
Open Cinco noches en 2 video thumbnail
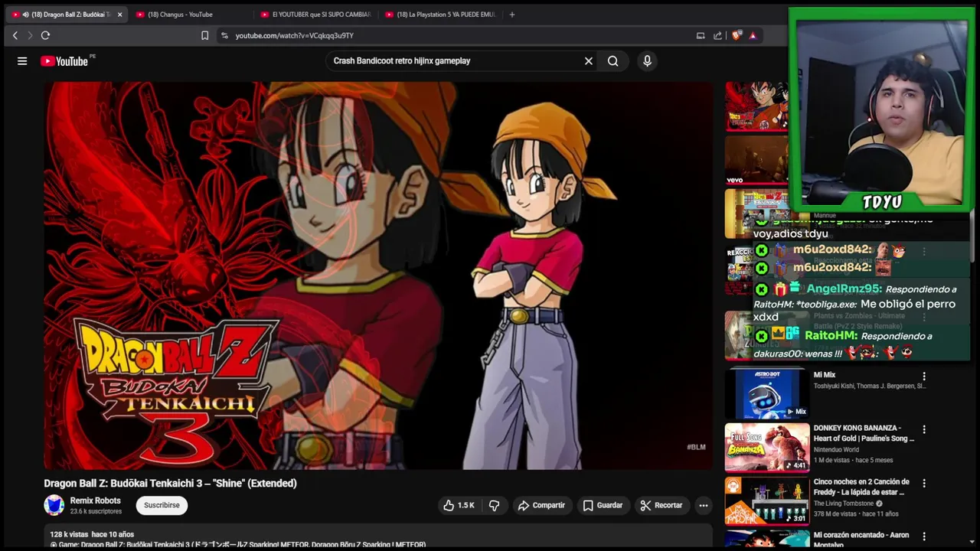tap(767, 501)
